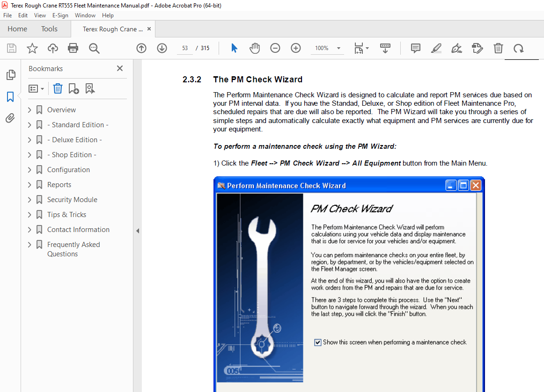Select the Contact Information bookmark label

click(x=78, y=230)
